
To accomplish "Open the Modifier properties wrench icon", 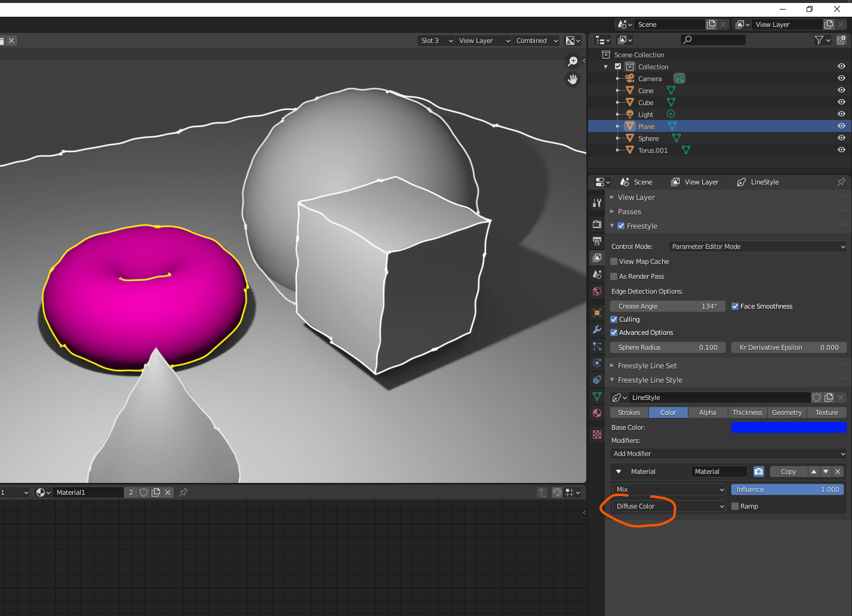I will tap(596, 329).
